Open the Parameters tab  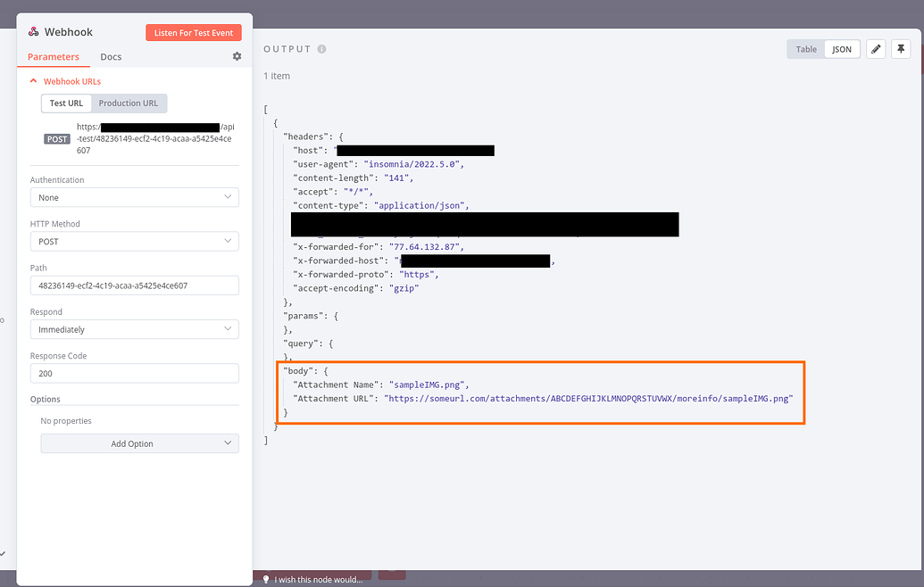(x=54, y=57)
